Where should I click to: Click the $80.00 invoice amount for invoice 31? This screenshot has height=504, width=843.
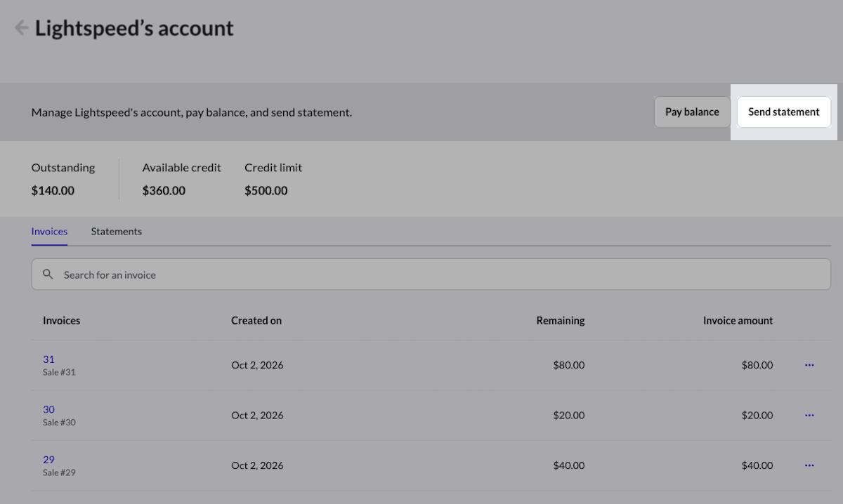(x=757, y=365)
